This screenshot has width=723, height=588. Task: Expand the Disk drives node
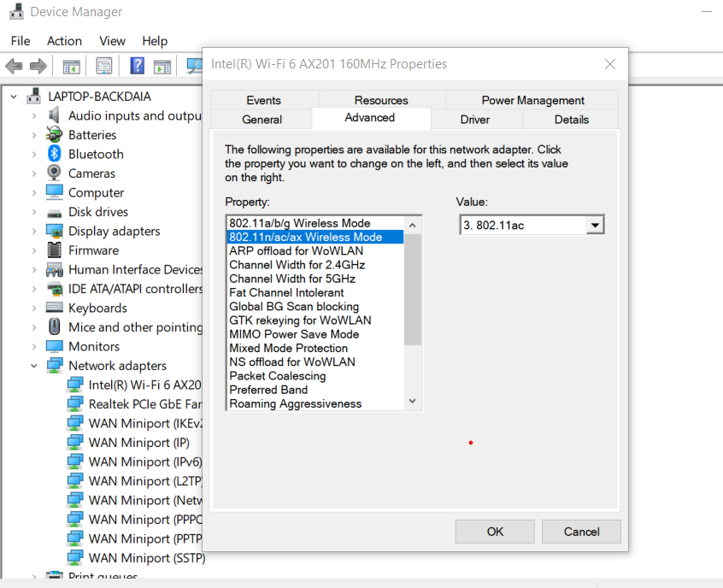pos(34,212)
